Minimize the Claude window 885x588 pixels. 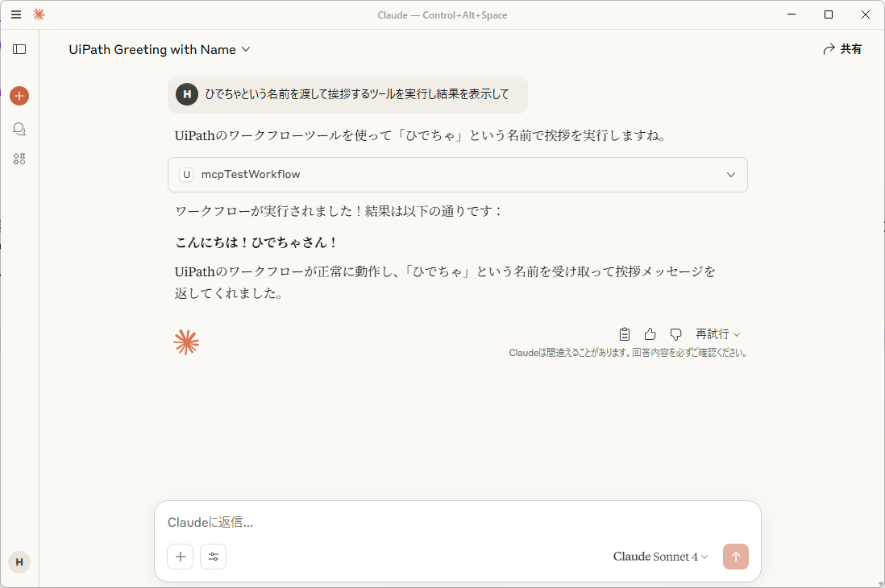point(792,14)
